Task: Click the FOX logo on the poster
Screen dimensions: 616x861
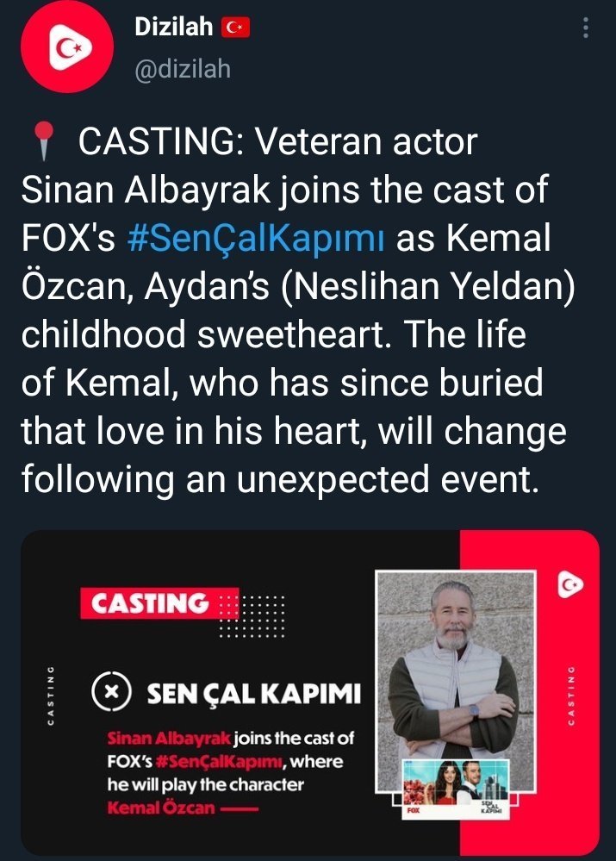Action: coord(413,809)
